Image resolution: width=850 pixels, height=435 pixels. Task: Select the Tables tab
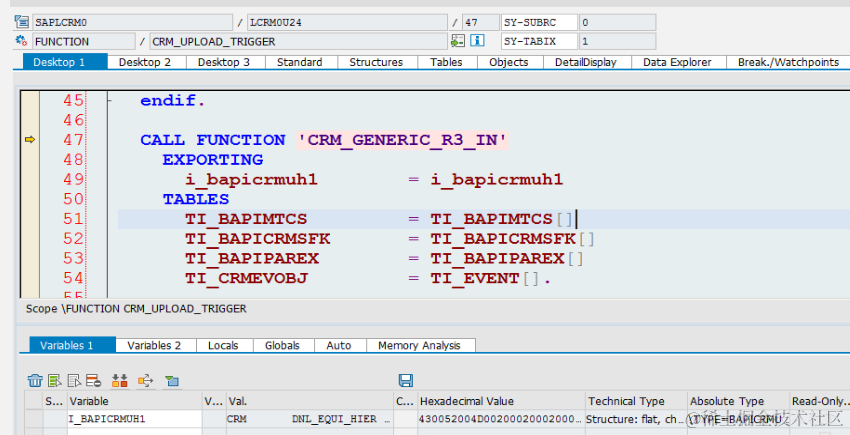[446, 62]
